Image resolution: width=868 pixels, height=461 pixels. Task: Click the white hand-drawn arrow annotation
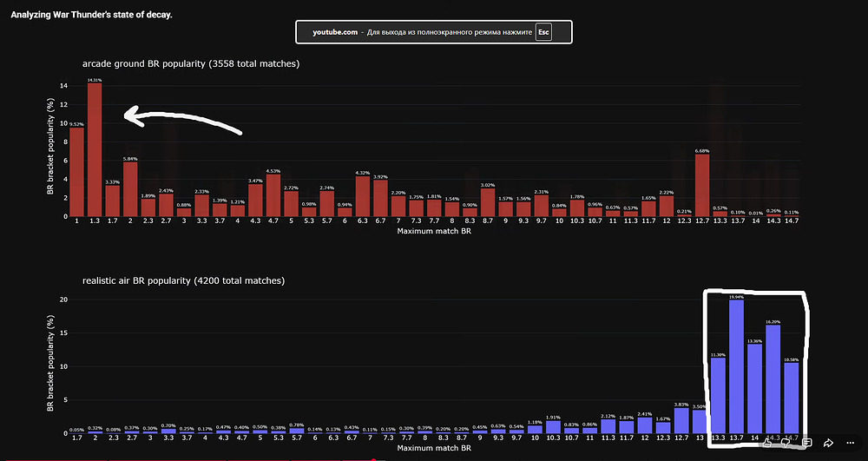coord(182,122)
